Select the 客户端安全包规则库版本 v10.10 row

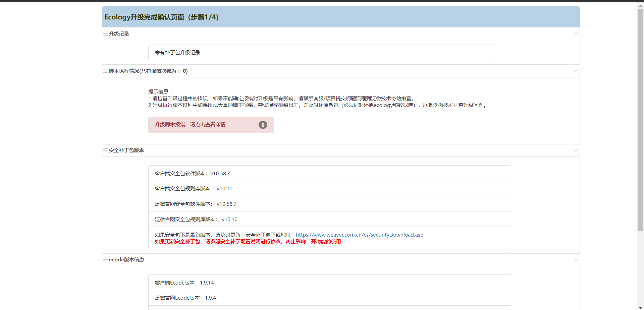(329, 189)
